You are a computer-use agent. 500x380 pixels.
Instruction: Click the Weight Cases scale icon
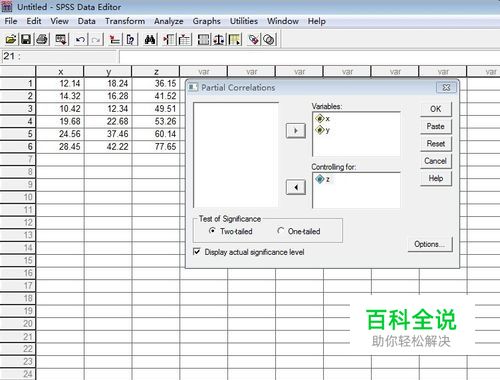click(219, 40)
